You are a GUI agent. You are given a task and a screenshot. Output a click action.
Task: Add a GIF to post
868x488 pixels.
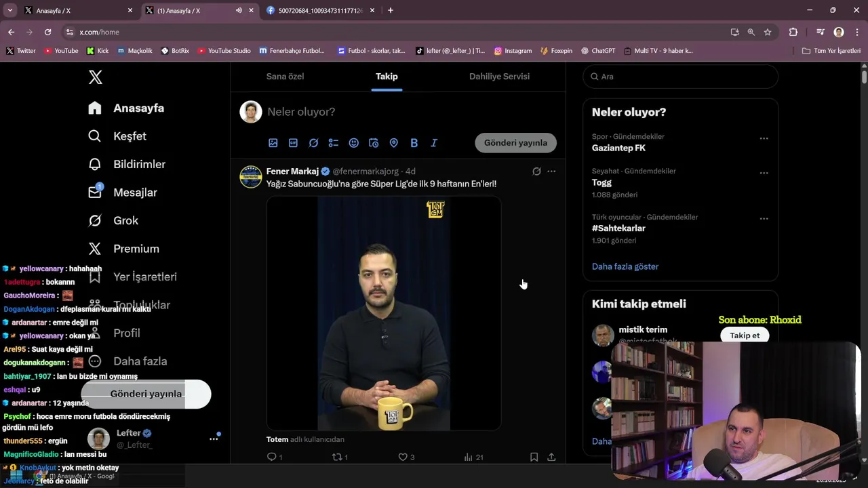pos(293,143)
